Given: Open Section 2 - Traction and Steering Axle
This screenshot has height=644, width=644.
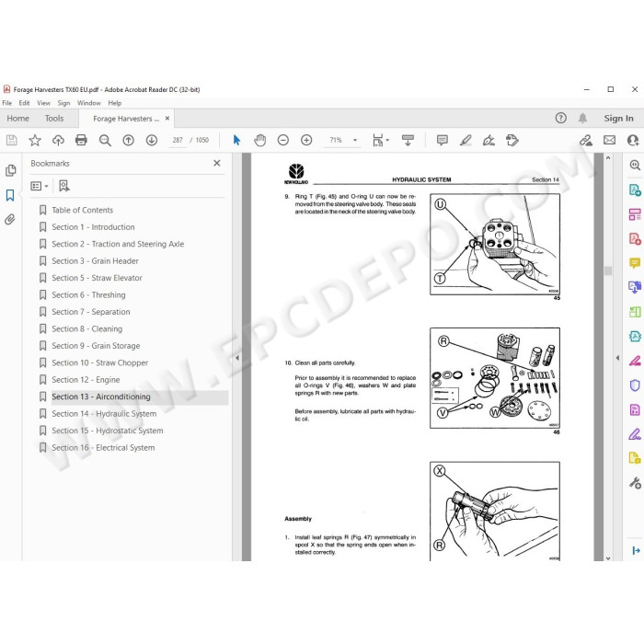Looking at the screenshot, I should (x=118, y=244).
